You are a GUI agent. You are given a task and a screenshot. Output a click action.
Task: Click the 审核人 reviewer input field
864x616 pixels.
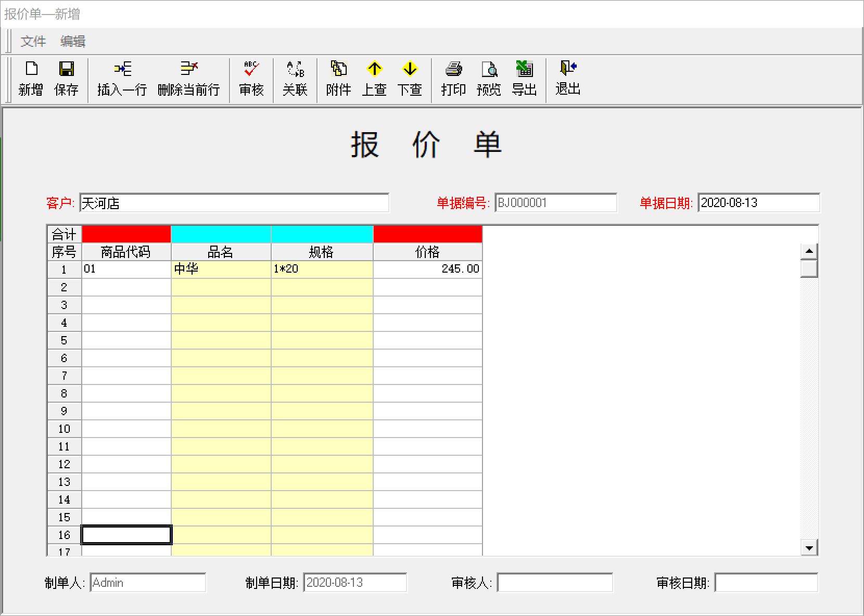pyautogui.click(x=555, y=583)
